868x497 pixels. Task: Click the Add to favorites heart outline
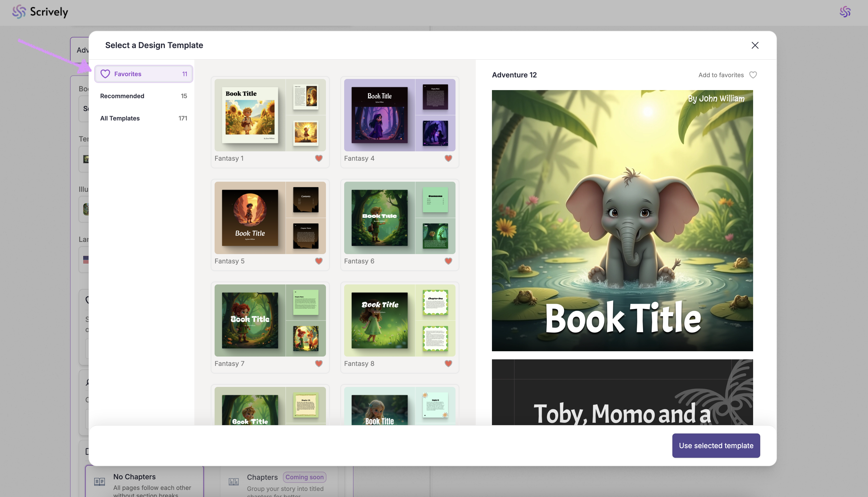point(753,75)
